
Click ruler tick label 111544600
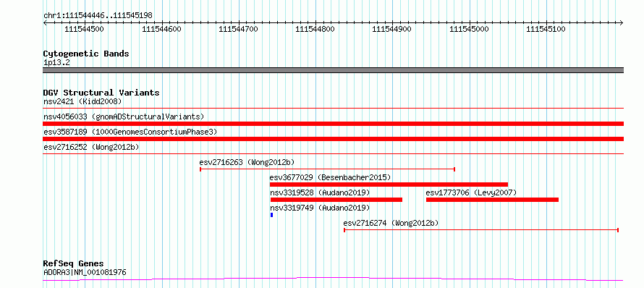click(x=161, y=29)
